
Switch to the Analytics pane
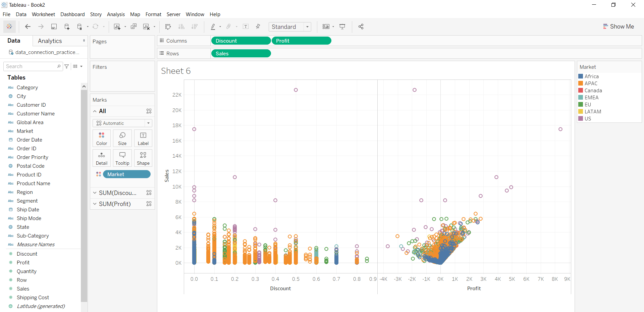click(50, 41)
